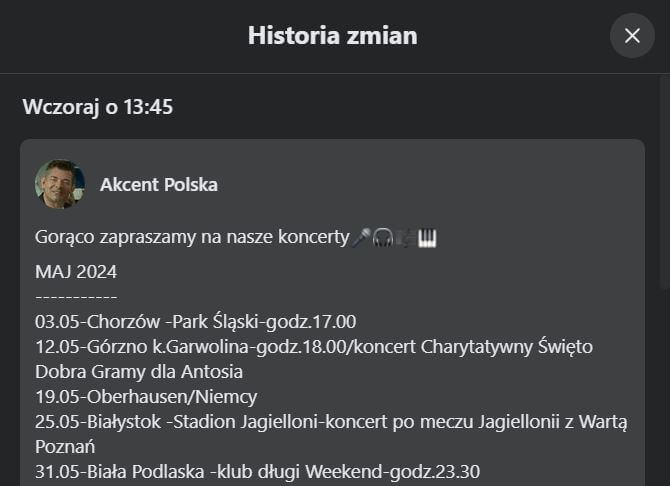Click the dashed separator line under MAJ 2024
Screen dimensions: 670x486
(76, 297)
